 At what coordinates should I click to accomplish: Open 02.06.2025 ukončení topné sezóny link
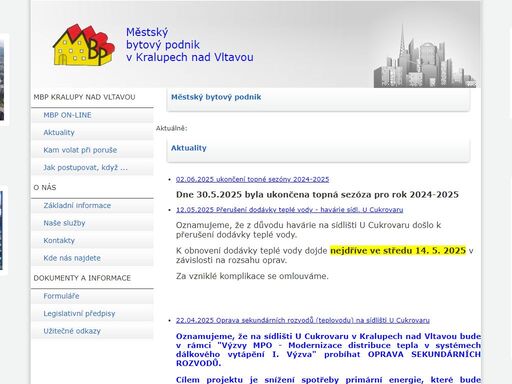[252, 179]
